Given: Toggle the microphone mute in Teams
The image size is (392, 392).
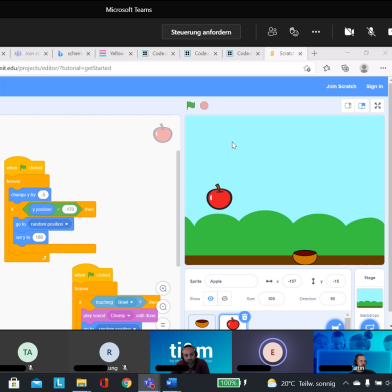Looking at the screenshot, I should (371, 32).
